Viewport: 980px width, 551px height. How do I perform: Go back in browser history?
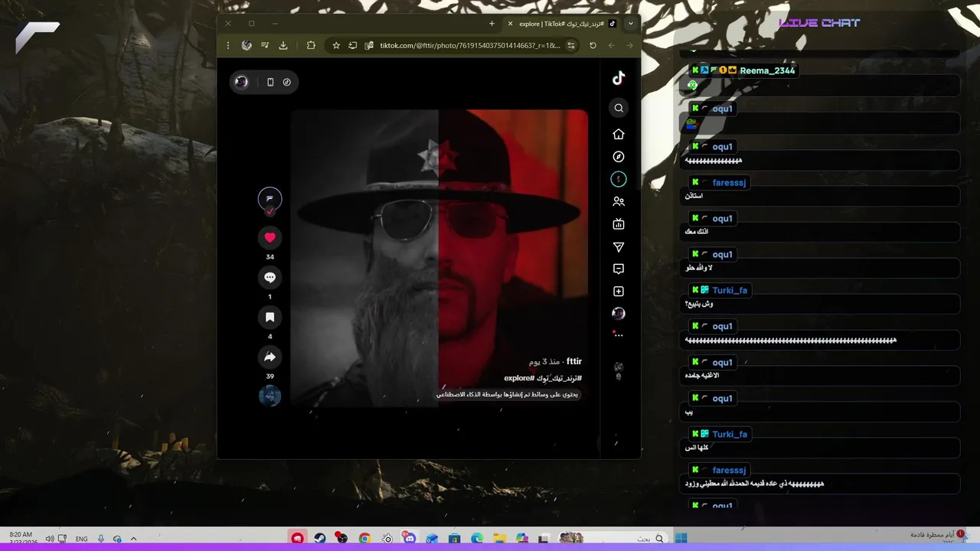tap(611, 45)
